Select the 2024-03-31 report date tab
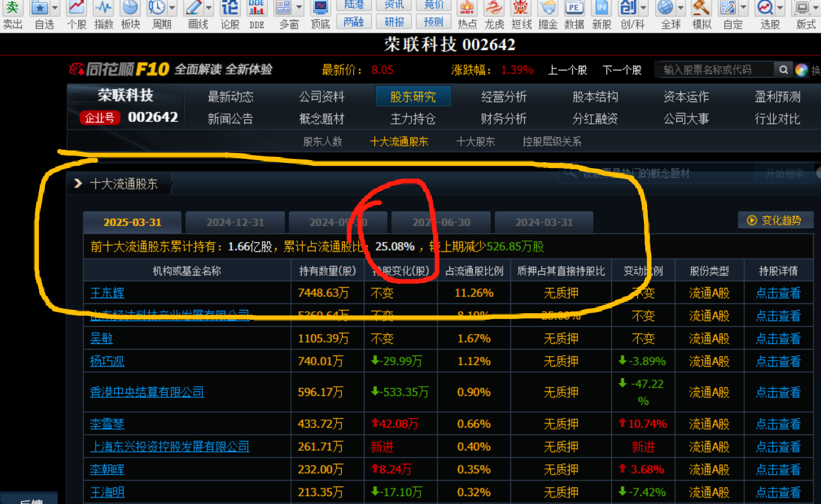The width and height of the screenshot is (821, 504). (x=544, y=222)
